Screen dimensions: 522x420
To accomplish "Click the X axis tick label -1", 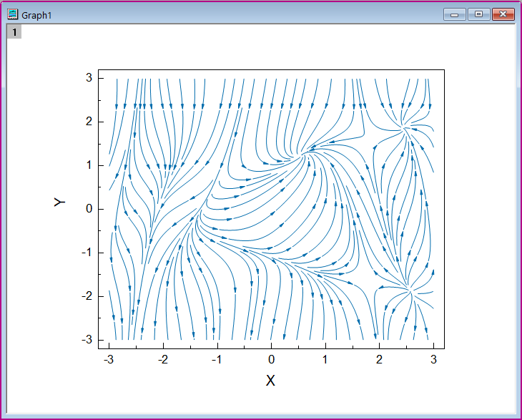I will (x=217, y=360).
